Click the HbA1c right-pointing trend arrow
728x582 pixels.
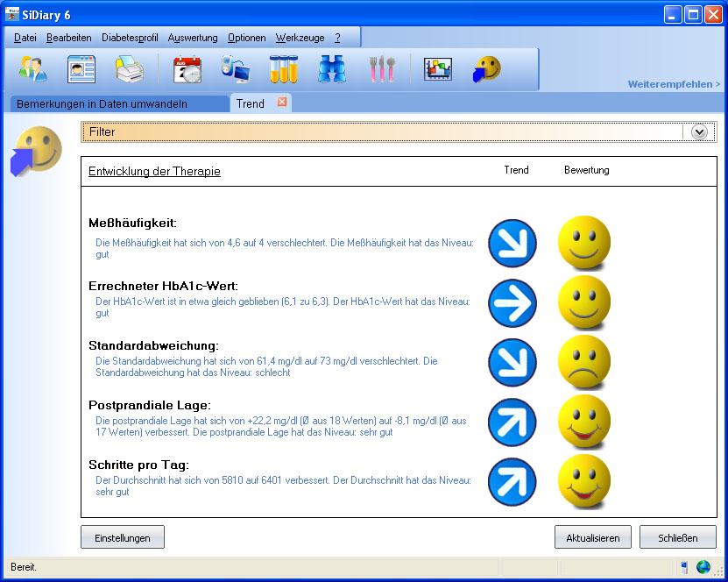[x=512, y=303]
